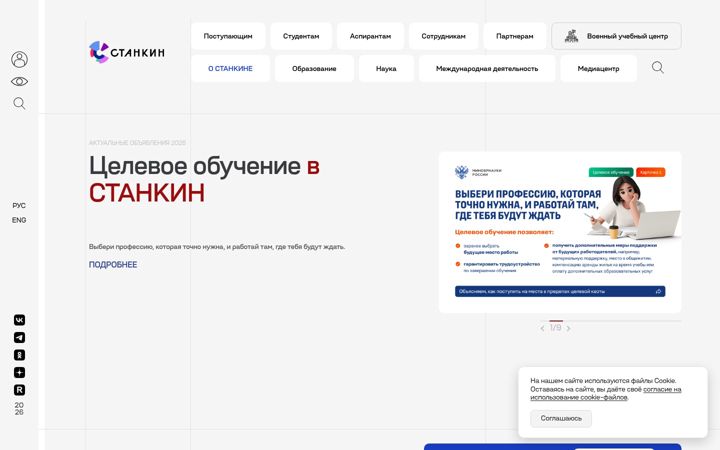Open the О СТАНКИНЕ section
Image resolution: width=720 pixels, height=450 pixels.
point(230,68)
